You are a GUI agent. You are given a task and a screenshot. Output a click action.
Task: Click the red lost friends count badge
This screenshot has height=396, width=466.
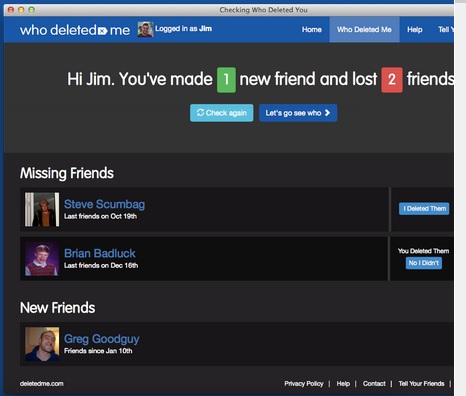[392, 80]
